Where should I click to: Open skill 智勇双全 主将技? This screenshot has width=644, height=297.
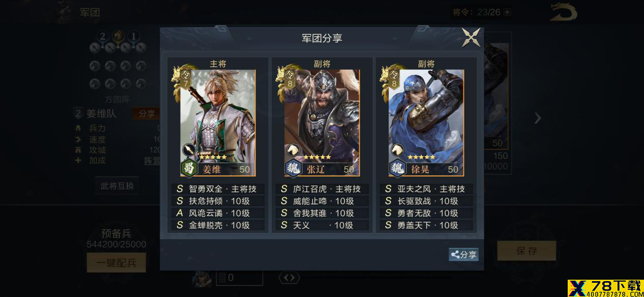click(x=218, y=189)
